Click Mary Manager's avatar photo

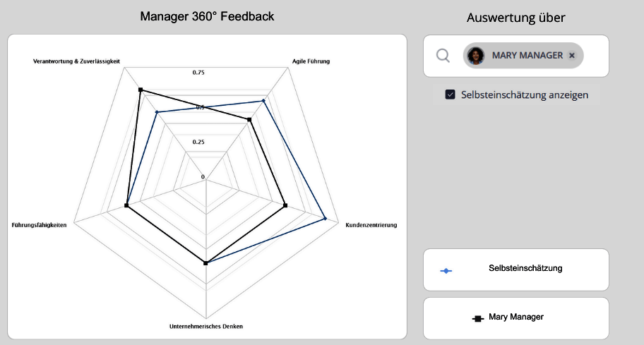pos(477,56)
